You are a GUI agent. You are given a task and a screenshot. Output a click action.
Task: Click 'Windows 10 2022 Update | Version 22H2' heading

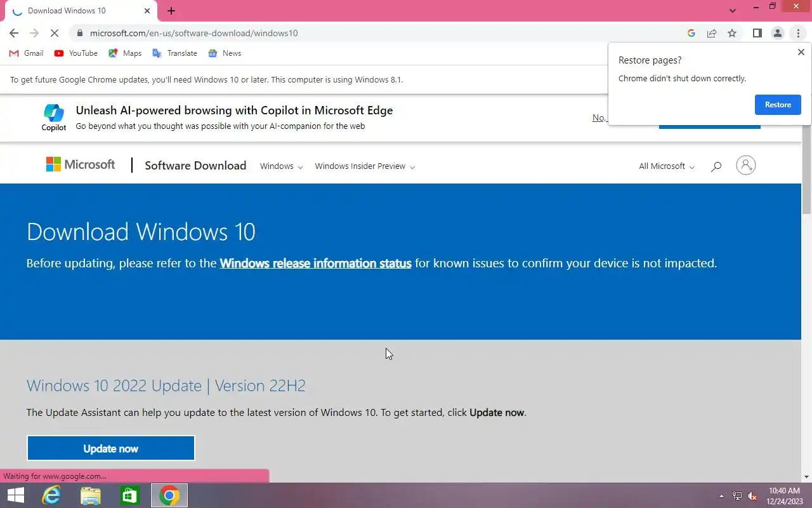click(x=166, y=385)
